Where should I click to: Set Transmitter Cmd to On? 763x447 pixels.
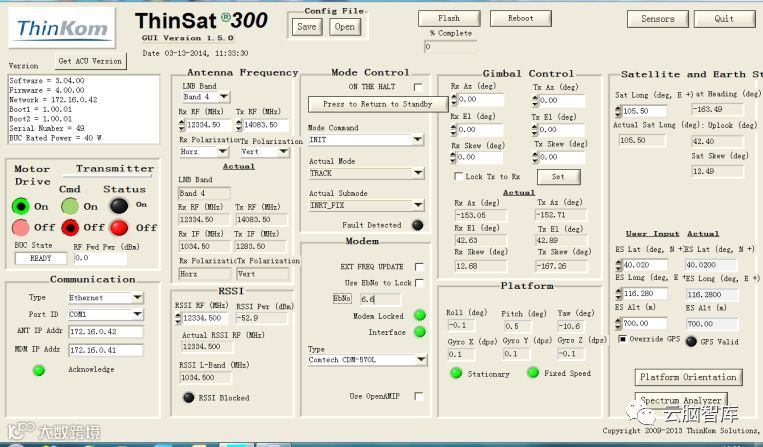coord(70,206)
